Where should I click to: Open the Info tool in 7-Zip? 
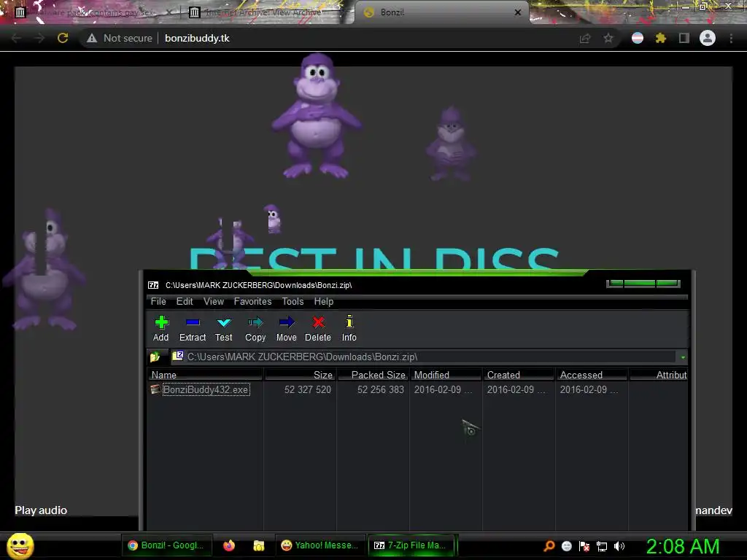pyautogui.click(x=349, y=329)
